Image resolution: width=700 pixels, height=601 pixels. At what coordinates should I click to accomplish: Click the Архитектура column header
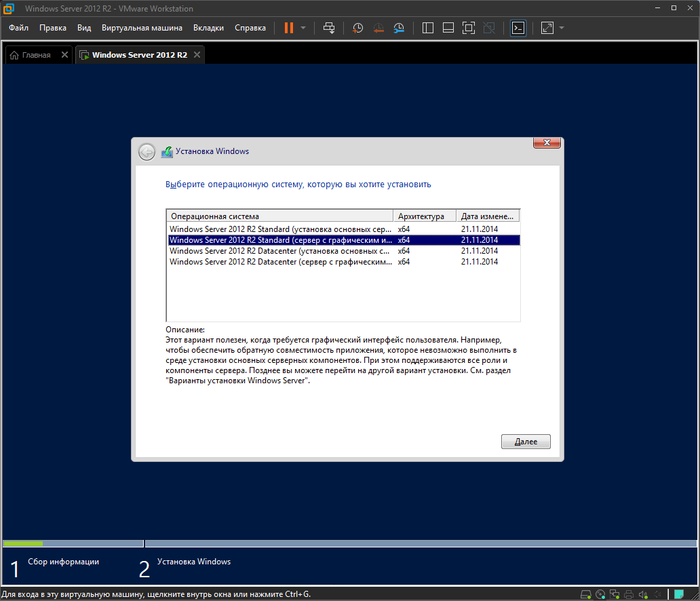pos(425,216)
